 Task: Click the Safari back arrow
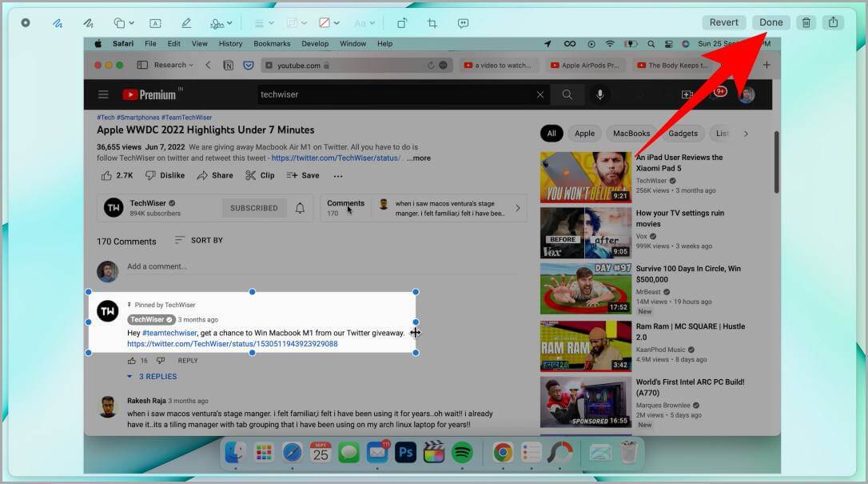point(208,65)
